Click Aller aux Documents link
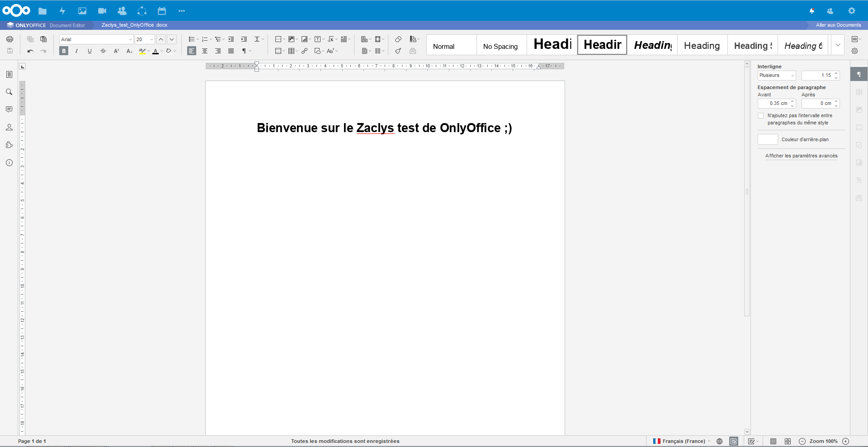 [838, 25]
